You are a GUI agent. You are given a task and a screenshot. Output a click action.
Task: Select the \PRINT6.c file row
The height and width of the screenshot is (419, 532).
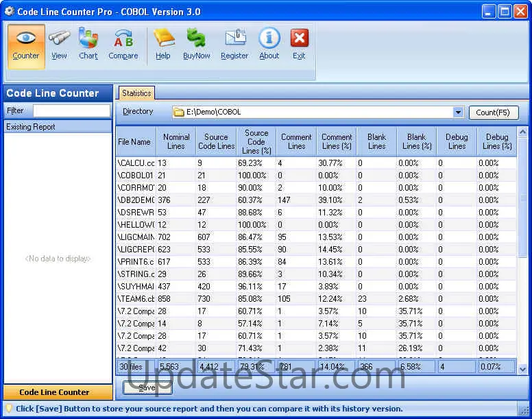point(316,262)
